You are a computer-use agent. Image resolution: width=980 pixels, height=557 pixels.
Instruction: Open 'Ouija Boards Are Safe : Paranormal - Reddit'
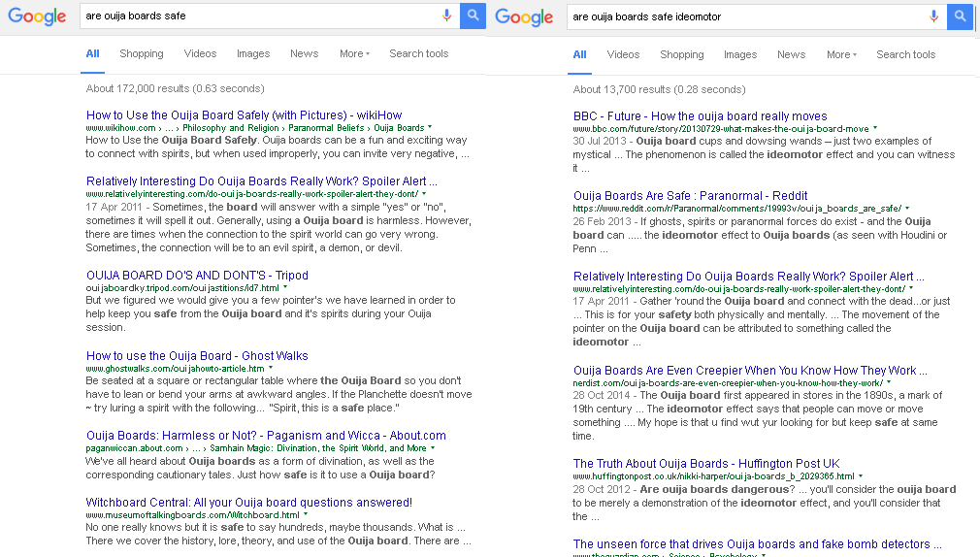[x=690, y=196]
